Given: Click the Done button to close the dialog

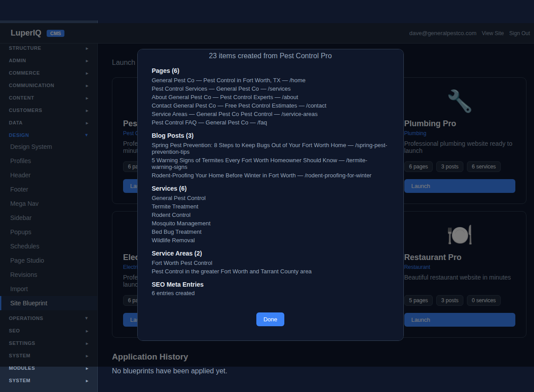Looking at the screenshot, I should coord(270,319).
